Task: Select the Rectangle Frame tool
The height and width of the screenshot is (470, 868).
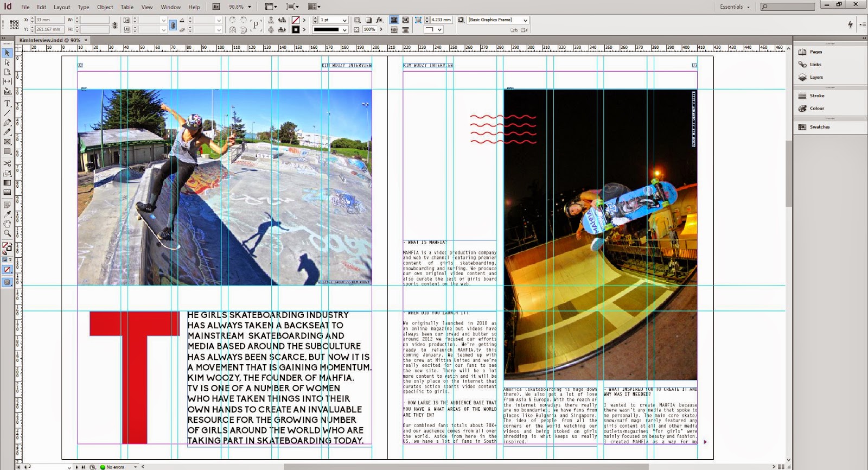Action: [x=8, y=142]
